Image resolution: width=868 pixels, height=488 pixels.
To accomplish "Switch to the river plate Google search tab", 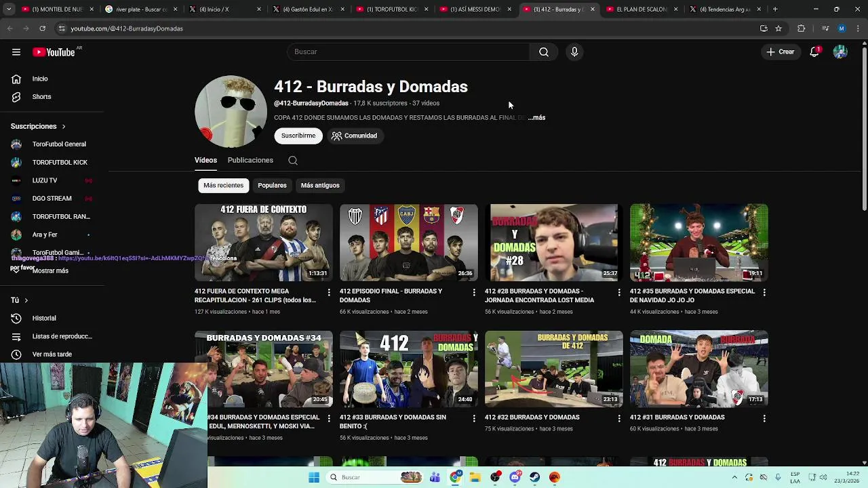I will click(141, 9).
